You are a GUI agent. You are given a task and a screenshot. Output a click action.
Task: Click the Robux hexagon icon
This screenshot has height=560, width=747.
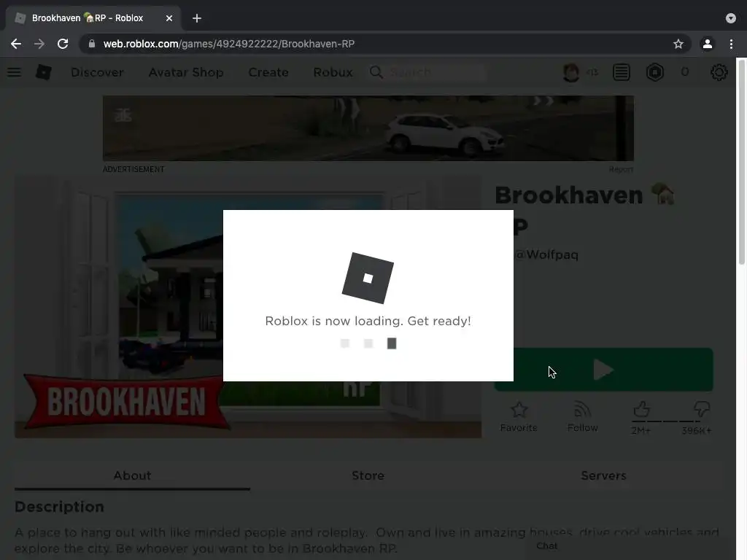(655, 72)
